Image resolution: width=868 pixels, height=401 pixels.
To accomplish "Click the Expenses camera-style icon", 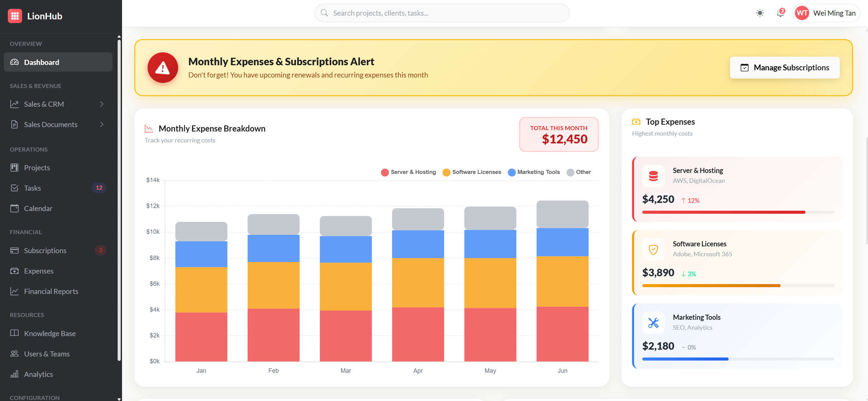I will pos(15,271).
